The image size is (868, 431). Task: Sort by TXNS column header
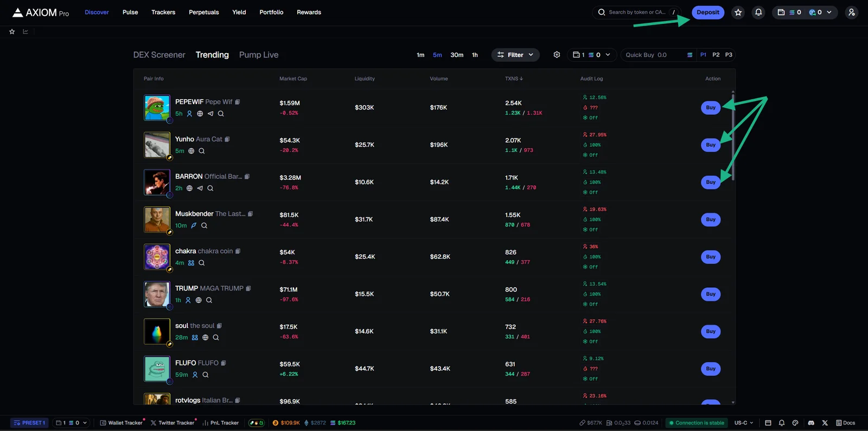(x=514, y=79)
